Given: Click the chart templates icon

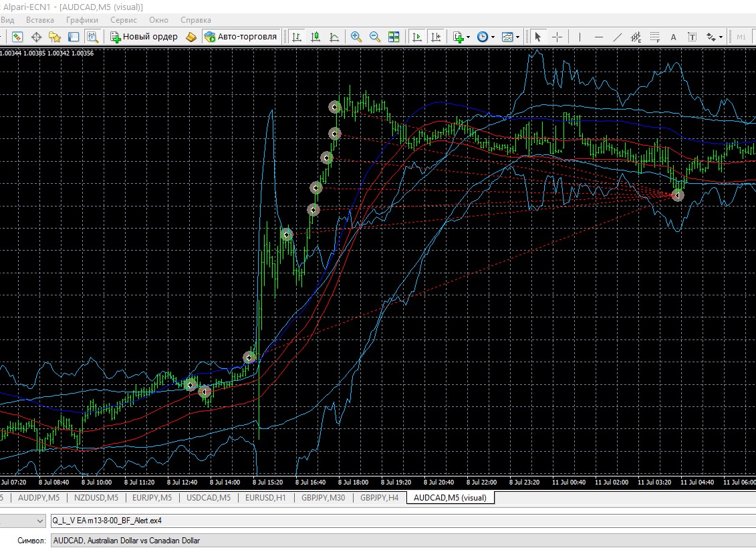Looking at the screenshot, I should click(507, 37).
